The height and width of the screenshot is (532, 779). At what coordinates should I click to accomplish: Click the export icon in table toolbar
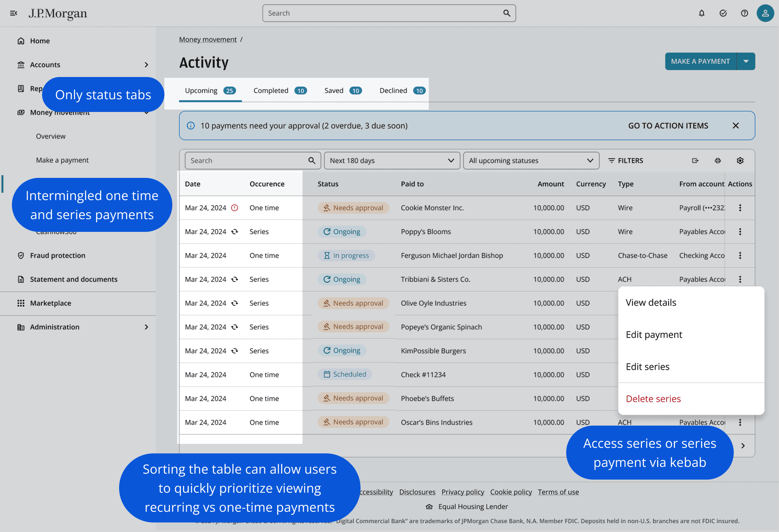coord(695,160)
